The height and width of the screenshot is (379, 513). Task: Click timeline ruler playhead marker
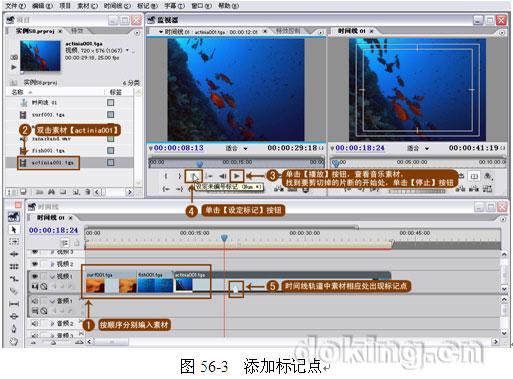[224, 238]
